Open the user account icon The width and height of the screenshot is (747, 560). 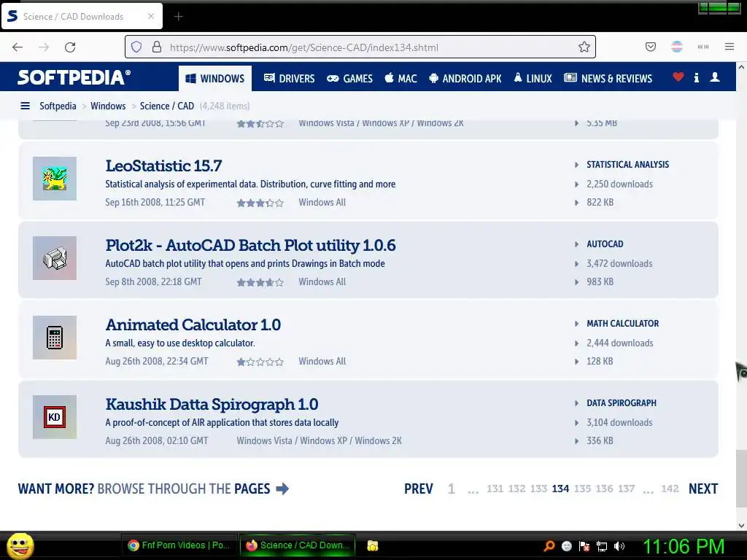click(x=715, y=77)
